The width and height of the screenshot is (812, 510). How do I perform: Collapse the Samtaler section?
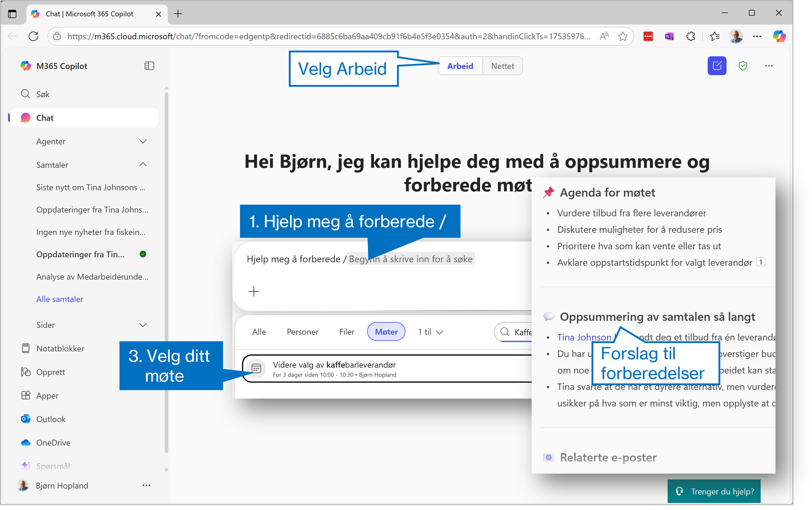coord(143,165)
